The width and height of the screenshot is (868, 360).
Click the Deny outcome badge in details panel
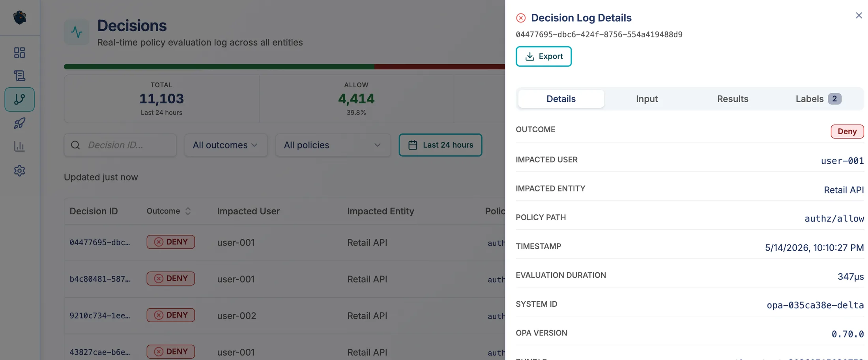847,131
